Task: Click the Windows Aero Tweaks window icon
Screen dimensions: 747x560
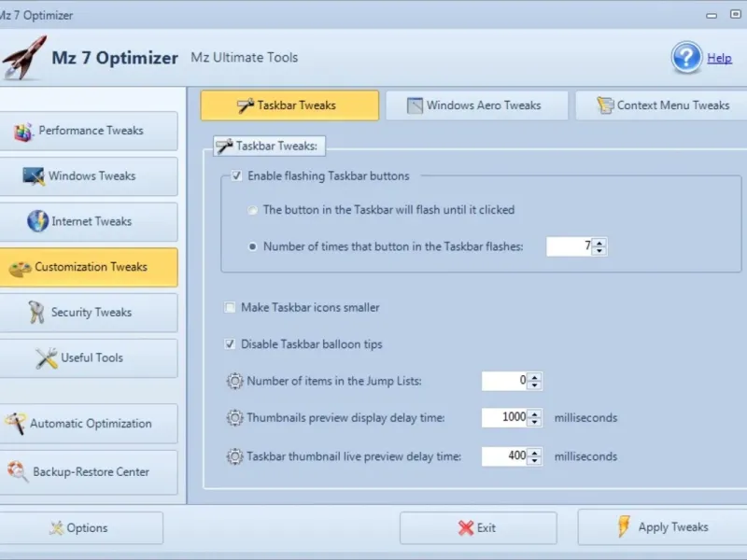Action: click(415, 105)
